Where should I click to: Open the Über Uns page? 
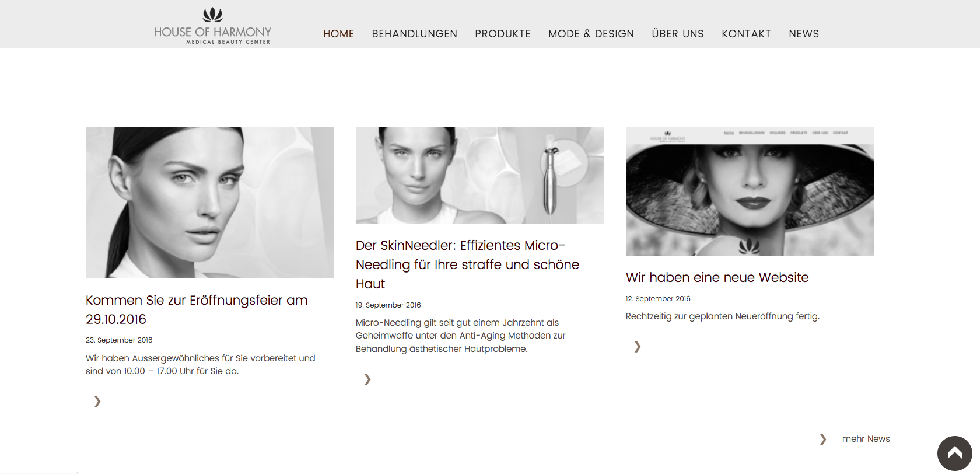(678, 34)
